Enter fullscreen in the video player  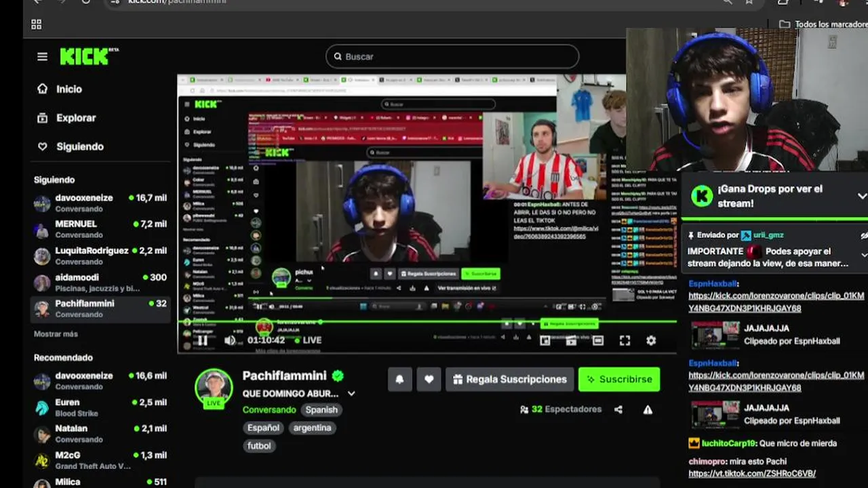pyautogui.click(x=625, y=340)
